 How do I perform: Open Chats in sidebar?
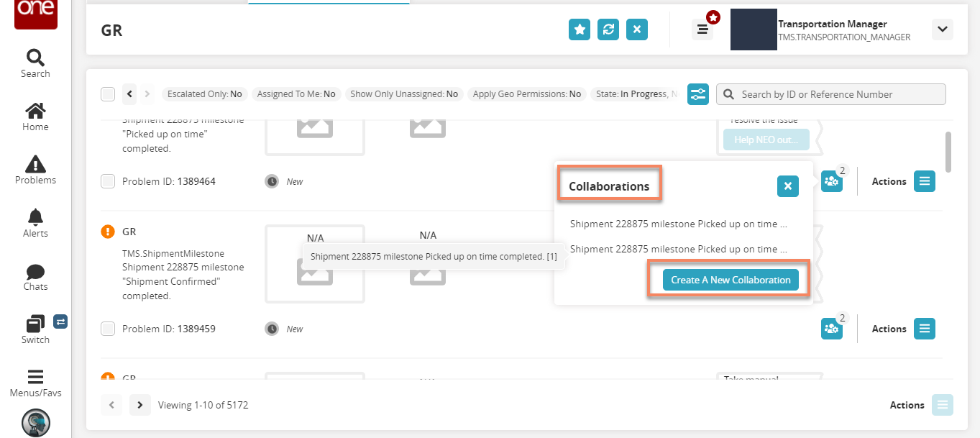[35, 276]
